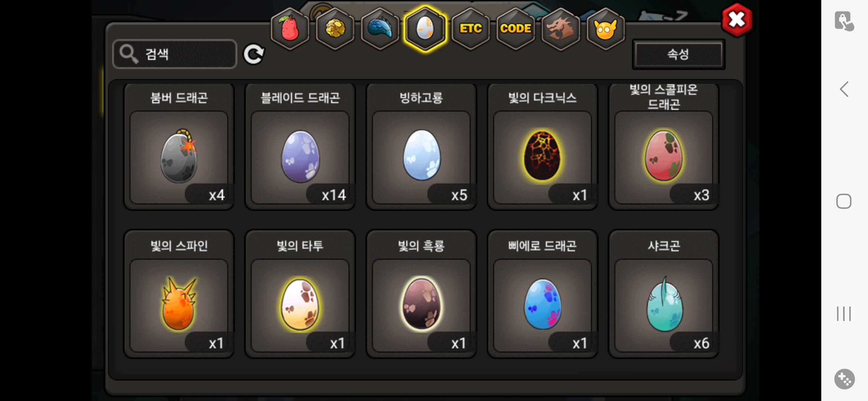Viewport: 868px width, 401px height.
Task: Select the 붐버 드래곤 bomb egg
Action: [179, 147]
